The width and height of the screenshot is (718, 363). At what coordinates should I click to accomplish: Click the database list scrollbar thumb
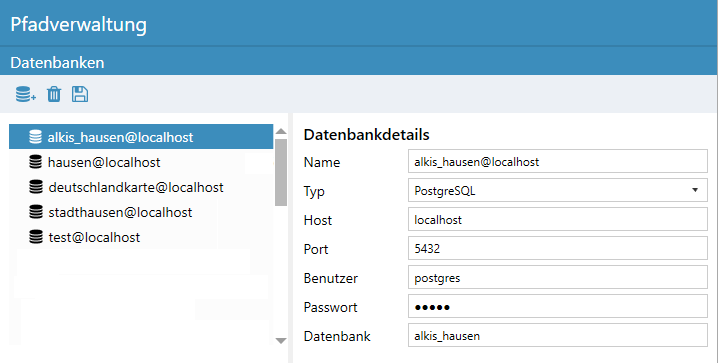[x=281, y=172]
